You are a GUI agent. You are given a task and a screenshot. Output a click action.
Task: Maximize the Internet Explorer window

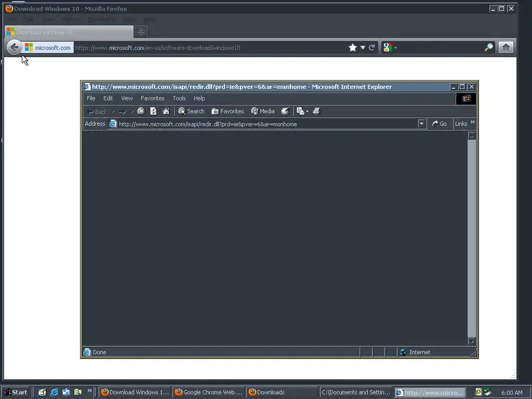(x=462, y=87)
